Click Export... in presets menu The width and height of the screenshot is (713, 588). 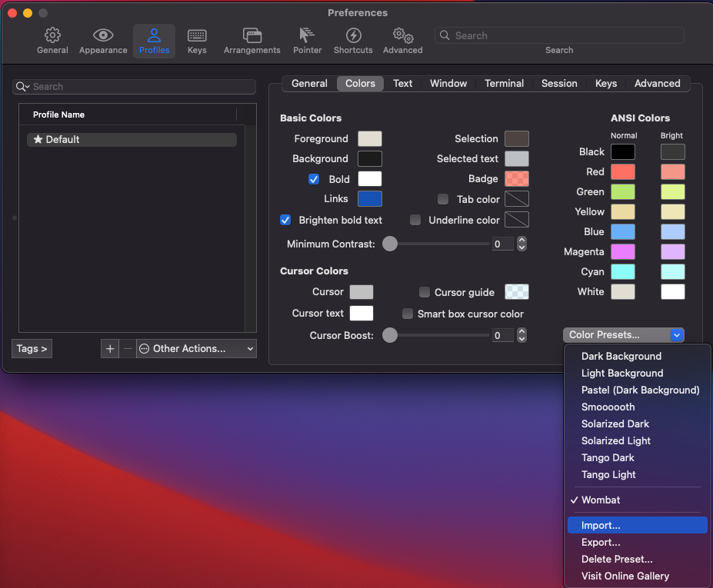(x=637, y=542)
